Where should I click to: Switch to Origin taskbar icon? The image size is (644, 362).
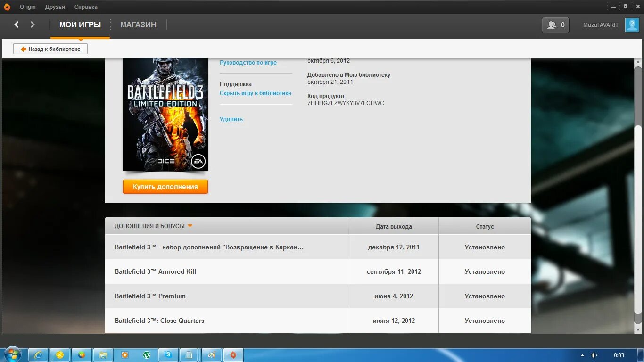pos(233,355)
